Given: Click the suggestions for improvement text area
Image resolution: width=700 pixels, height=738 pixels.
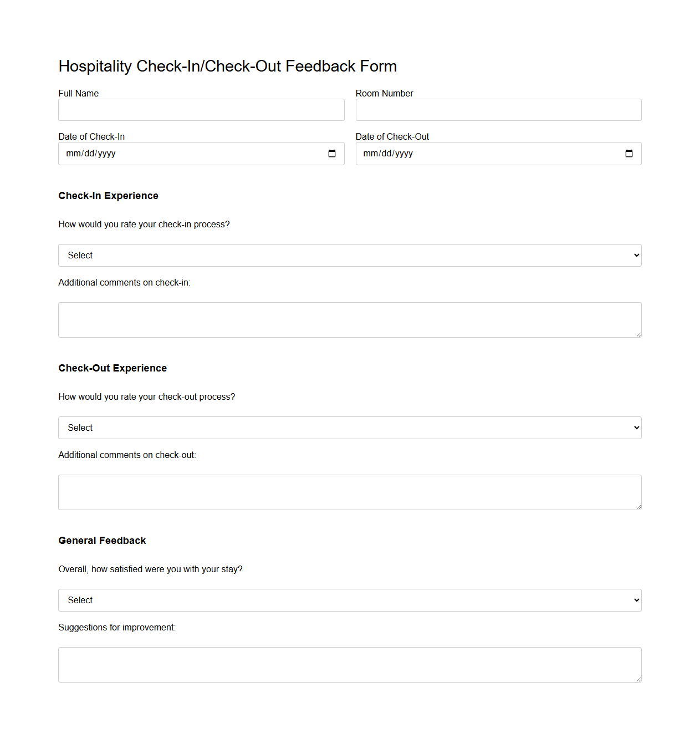Looking at the screenshot, I should click(349, 665).
